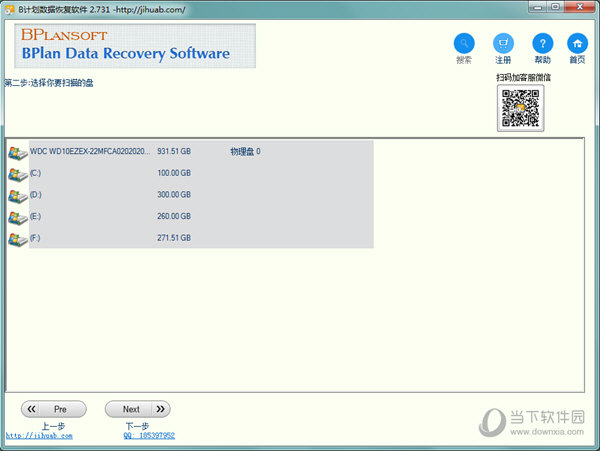Image resolution: width=600 pixels, height=451 pixels.
Task: Click the 物理盘 0 label
Action: pos(245,151)
